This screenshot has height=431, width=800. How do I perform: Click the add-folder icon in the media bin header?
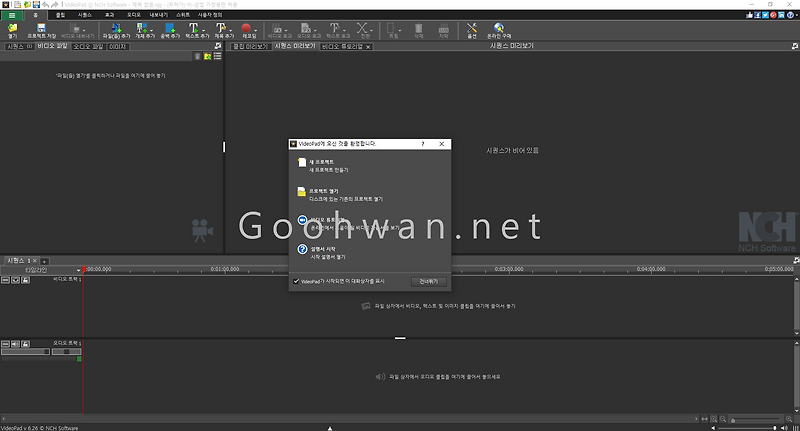(x=208, y=56)
